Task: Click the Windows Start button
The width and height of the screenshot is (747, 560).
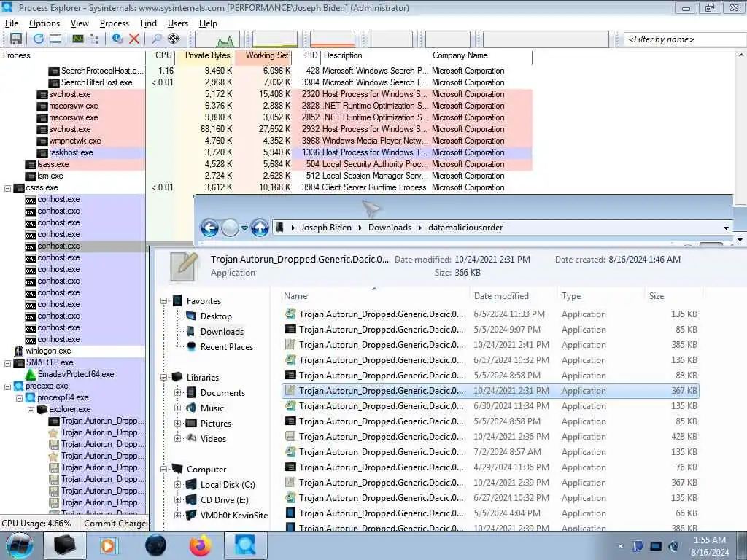Action: tap(19, 545)
